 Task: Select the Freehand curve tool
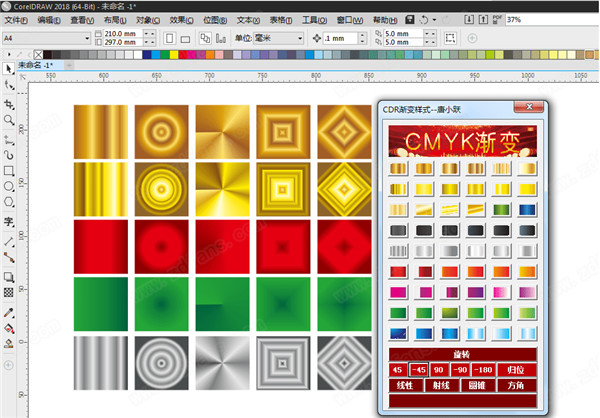point(9,140)
